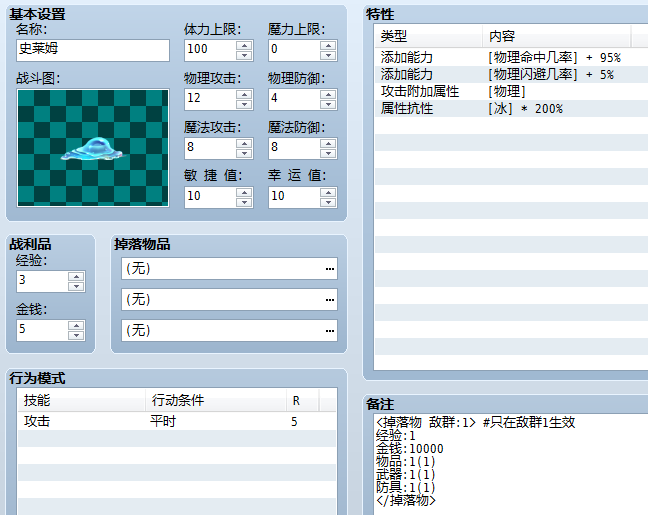Decrease 金钱 with the down arrow
Screen dimensions: 648x515
pyautogui.click(x=76, y=335)
